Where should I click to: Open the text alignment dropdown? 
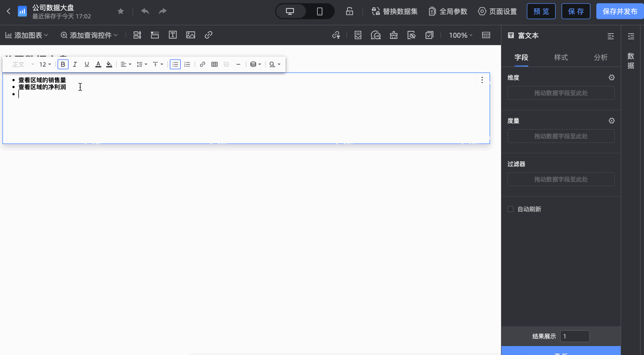tap(126, 65)
